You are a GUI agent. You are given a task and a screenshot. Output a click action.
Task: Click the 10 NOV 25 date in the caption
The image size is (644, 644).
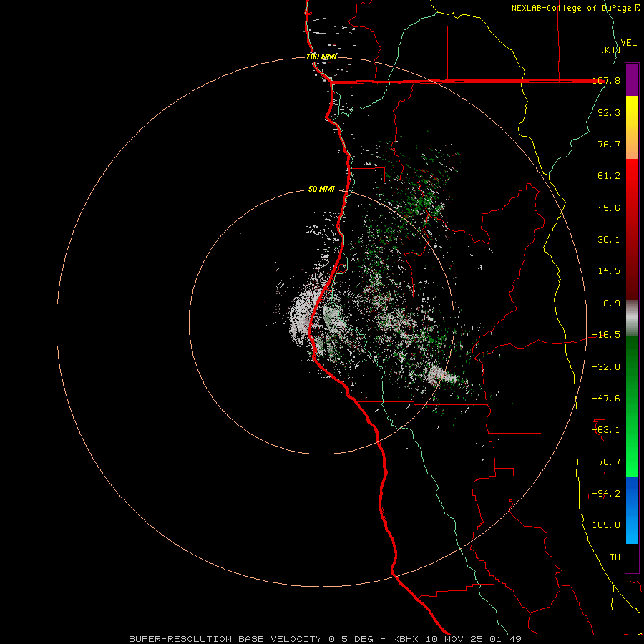(x=454, y=639)
